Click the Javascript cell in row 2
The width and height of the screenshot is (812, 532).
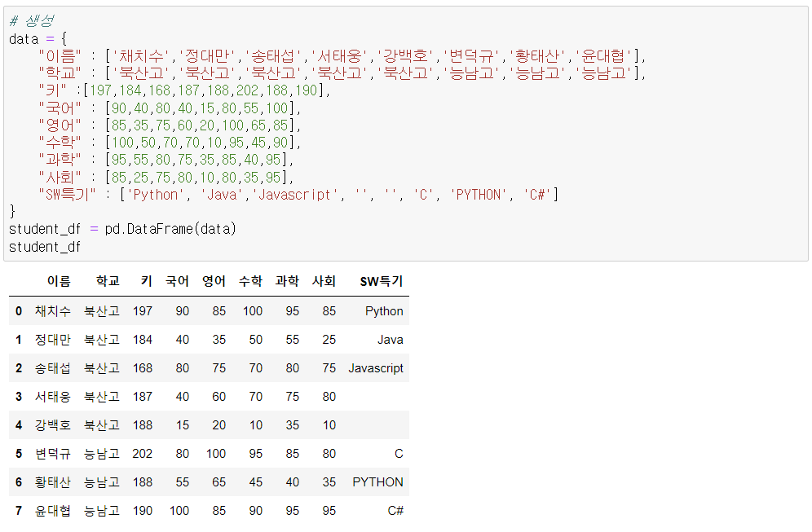(376, 368)
